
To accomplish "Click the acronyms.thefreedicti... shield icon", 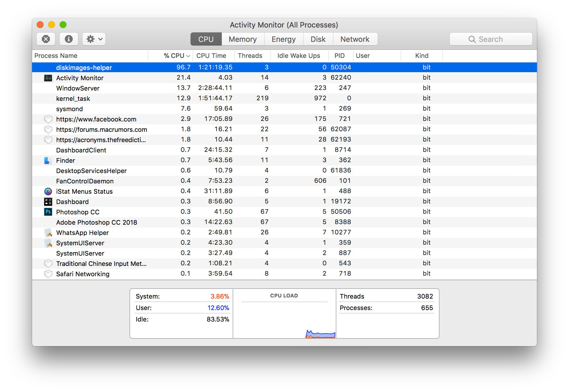I will pyautogui.click(x=48, y=140).
